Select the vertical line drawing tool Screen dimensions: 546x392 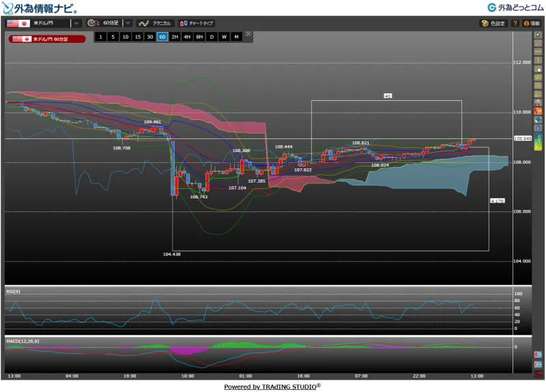tap(538, 60)
